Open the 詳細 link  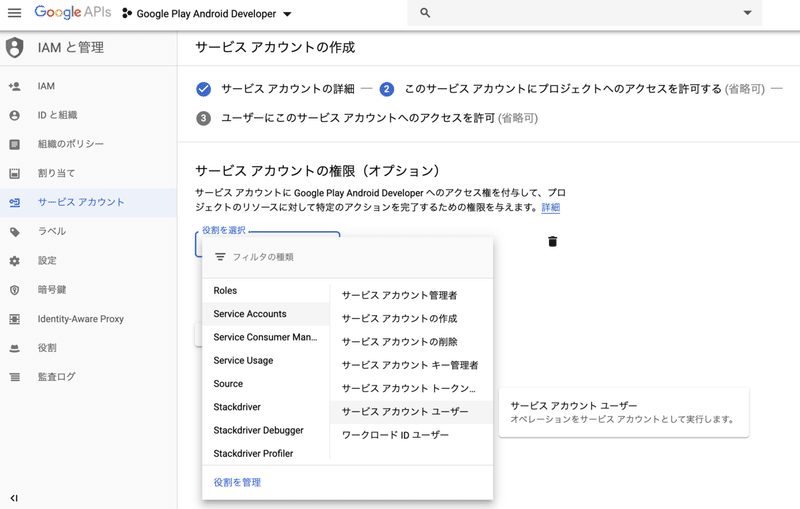coord(551,208)
